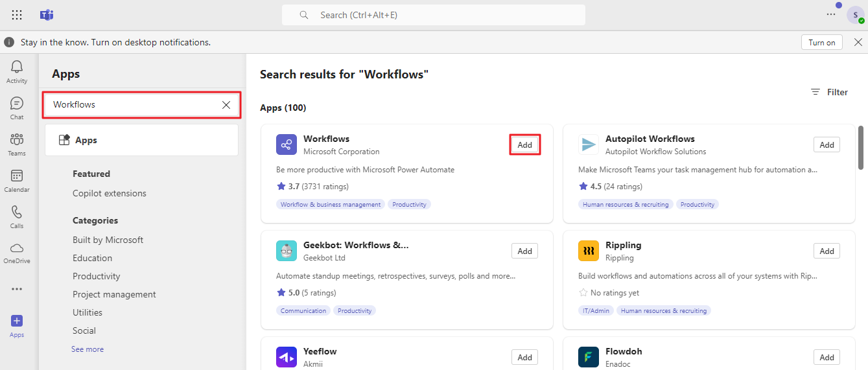The image size is (868, 370).
Task: Open Activity in the left rail
Action: tap(17, 72)
